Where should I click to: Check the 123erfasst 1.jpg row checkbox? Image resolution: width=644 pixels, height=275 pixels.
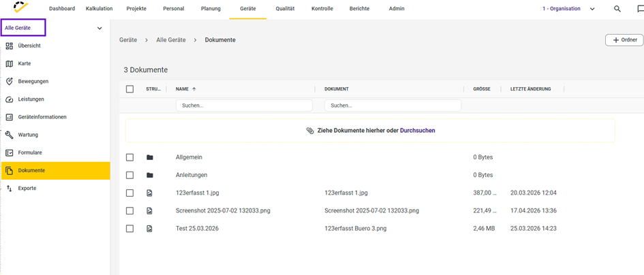tap(129, 193)
